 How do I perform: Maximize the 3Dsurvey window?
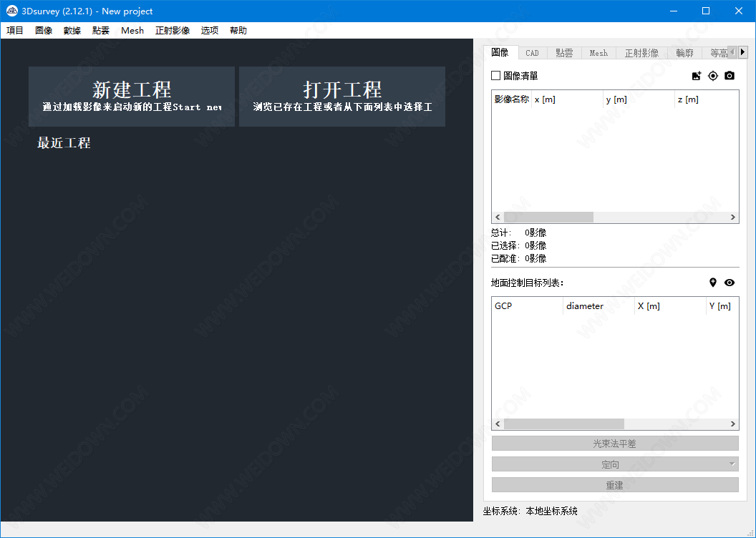(706, 11)
